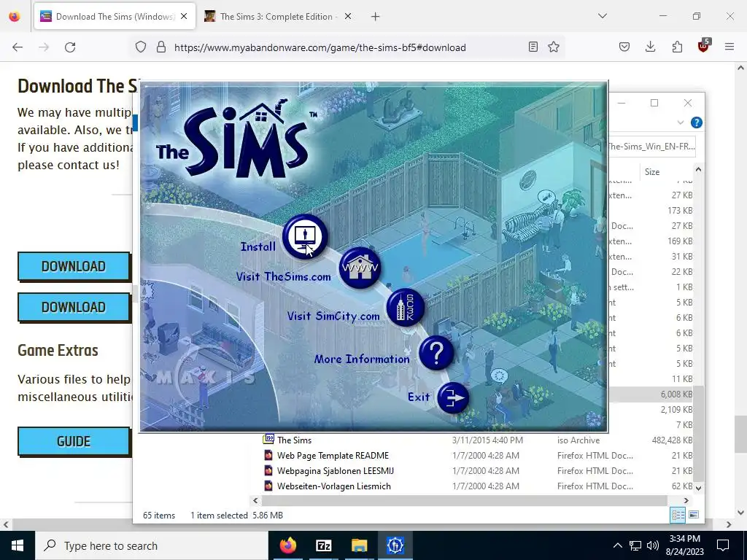This screenshot has height=560, width=747.
Task: Select Webseiten-Vorlagen Liesmich file
Action: pyautogui.click(x=333, y=486)
